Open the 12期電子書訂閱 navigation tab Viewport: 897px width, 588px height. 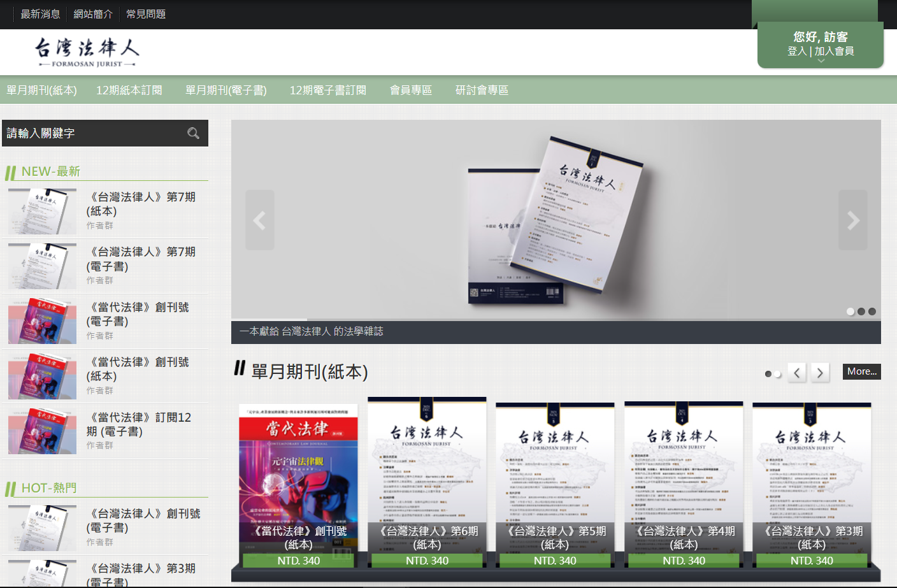tap(328, 90)
